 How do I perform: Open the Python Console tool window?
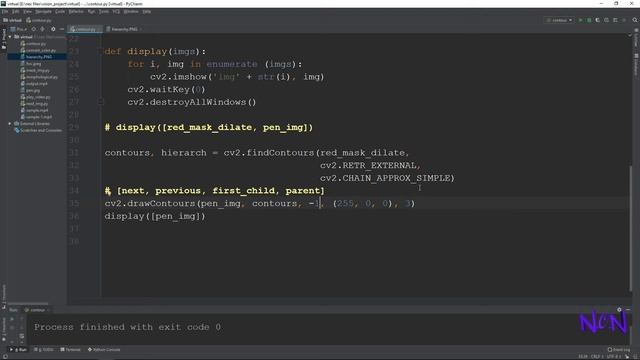pyautogui.click(x=104, y=350)
